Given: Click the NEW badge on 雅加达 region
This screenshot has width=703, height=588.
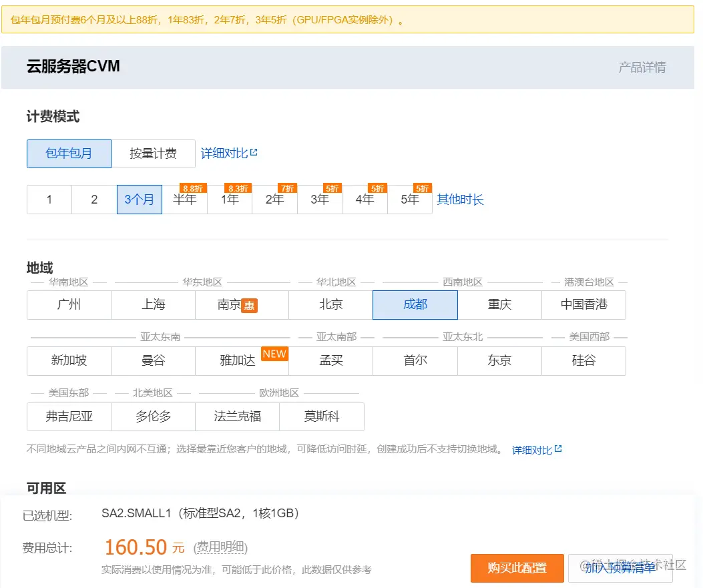Looking at the screenshot, I should (x=274, y=354).
